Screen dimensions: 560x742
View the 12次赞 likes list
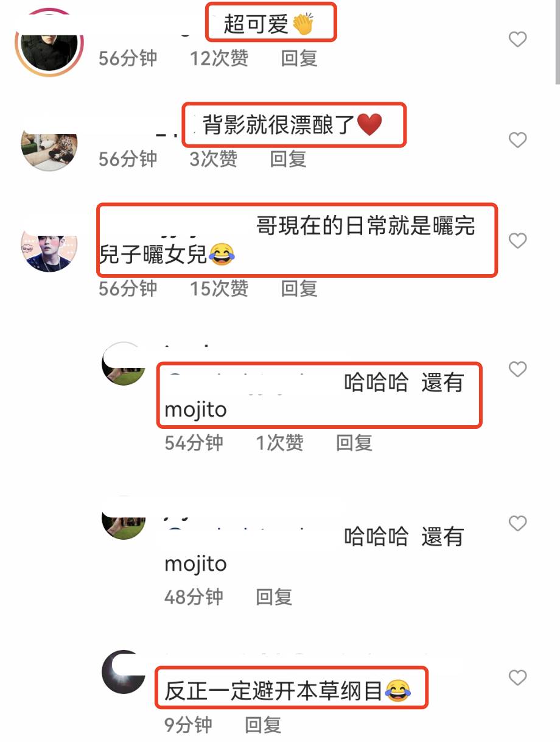(219, 58)
